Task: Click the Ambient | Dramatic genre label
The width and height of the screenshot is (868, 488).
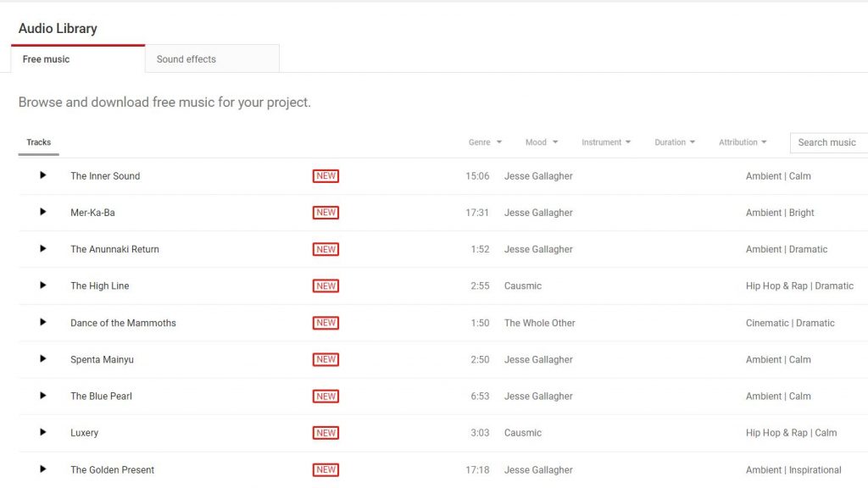Action: coord(786,250)
